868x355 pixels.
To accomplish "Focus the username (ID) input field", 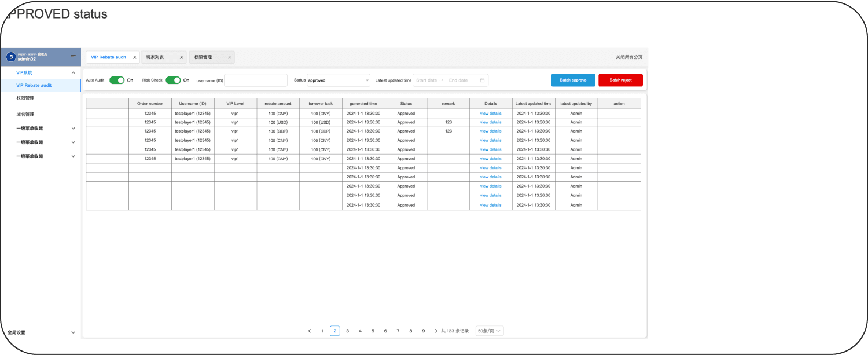I will (256, 80).
